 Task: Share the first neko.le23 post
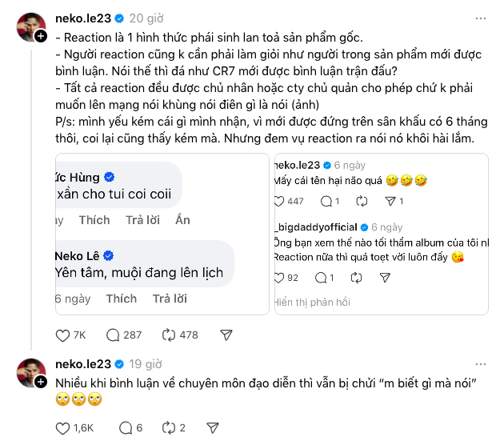pos(226,335)
